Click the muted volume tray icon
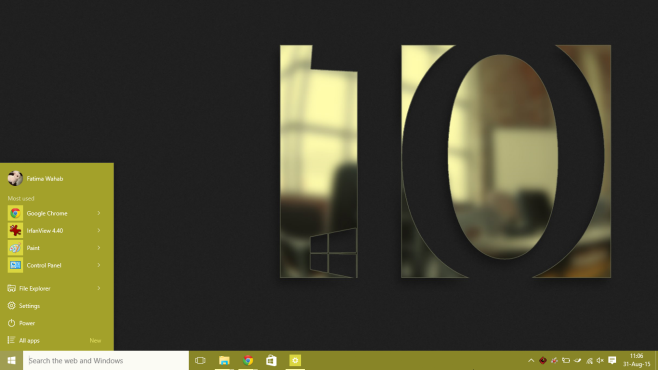The height and width of the screenshot is (370, 658). (x=600, y=360)
